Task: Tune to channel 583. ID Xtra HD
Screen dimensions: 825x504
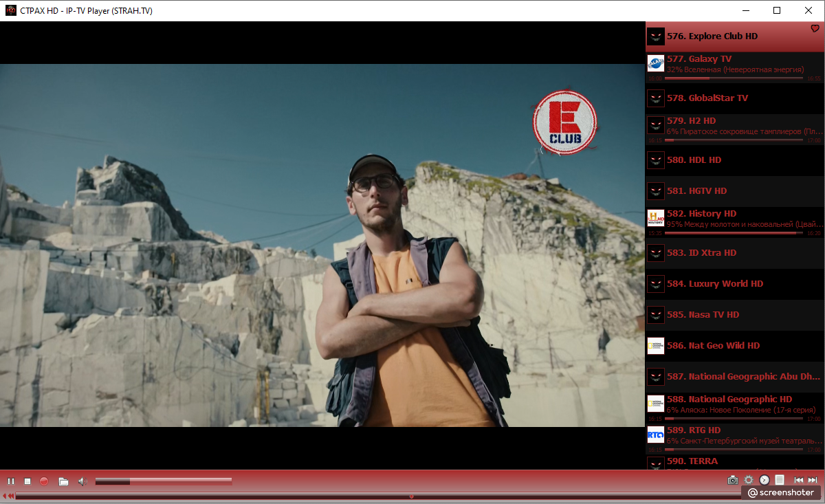Action: [735, 253]
